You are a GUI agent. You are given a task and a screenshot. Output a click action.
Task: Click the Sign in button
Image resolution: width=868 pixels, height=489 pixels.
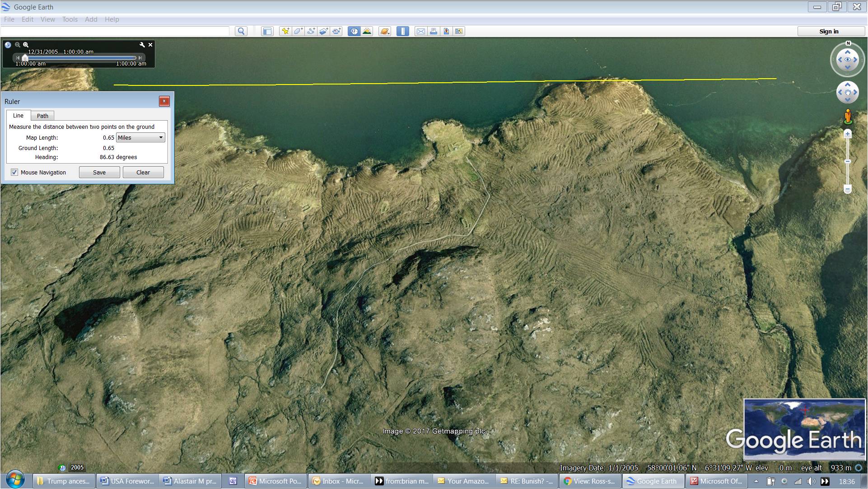829,31
